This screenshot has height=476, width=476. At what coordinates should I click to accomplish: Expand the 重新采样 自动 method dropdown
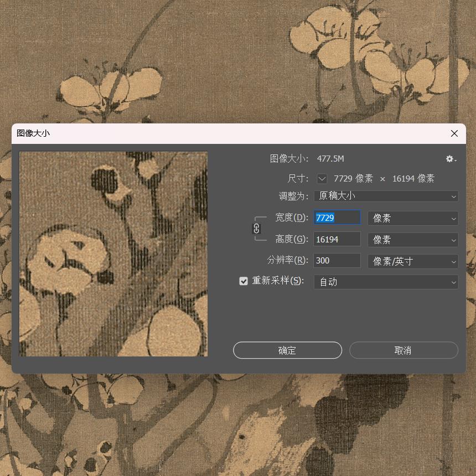pyautogui.click(x=386, y=282)
